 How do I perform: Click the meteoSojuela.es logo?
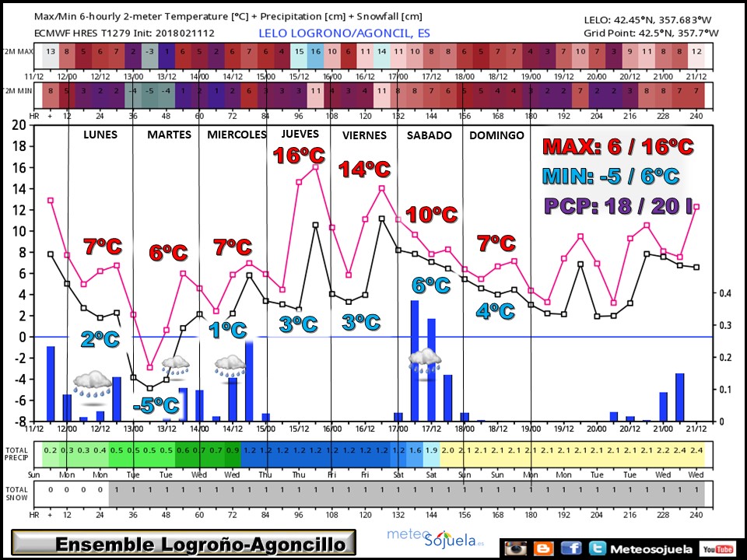436,537
